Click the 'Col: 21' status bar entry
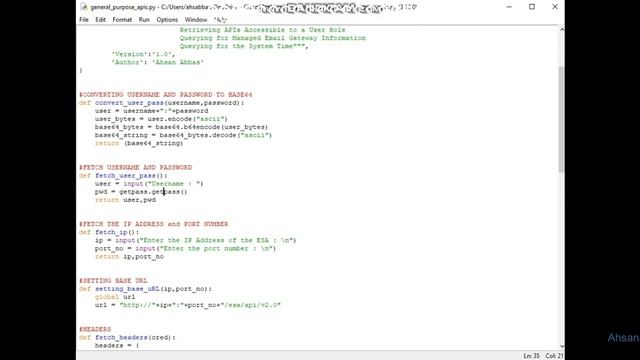The image size is (640, 360). [554, 356]
